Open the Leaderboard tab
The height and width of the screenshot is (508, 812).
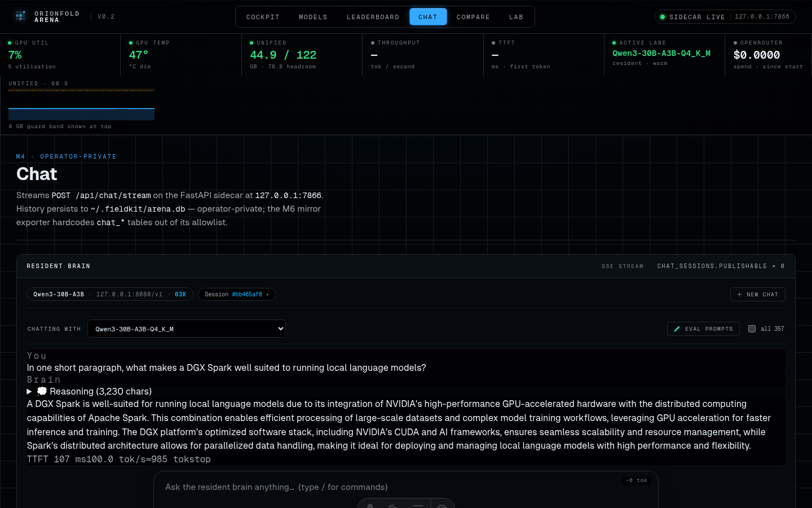coord(373,17)
